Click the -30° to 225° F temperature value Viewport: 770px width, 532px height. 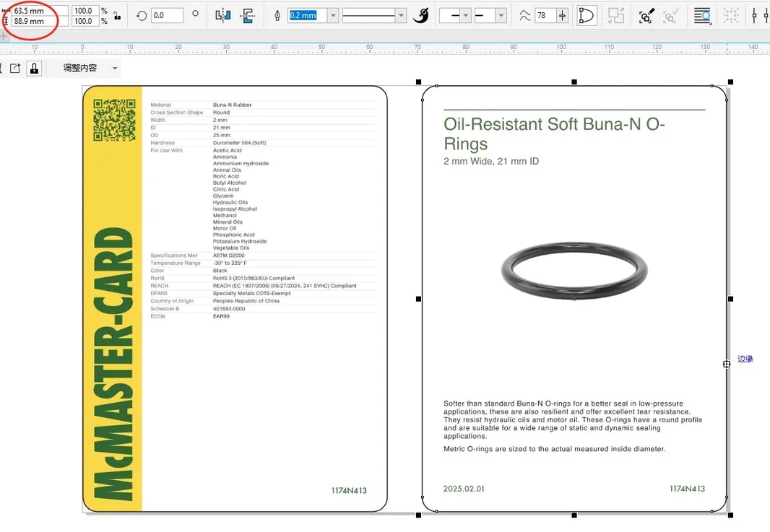pyautogui.click(x=230, y=263)
